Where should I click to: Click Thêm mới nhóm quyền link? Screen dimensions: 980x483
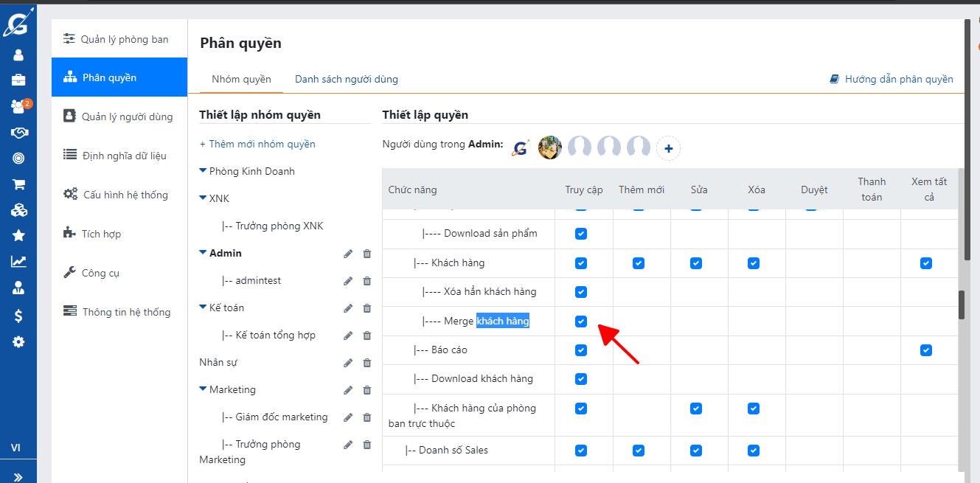click(x=257, y=144)
